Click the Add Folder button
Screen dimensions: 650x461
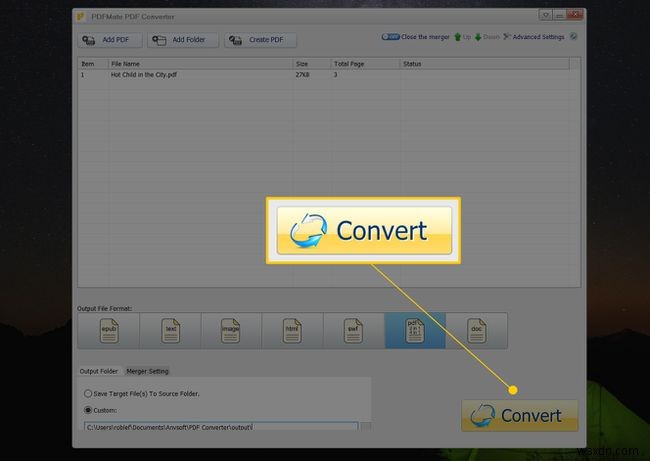183,40
